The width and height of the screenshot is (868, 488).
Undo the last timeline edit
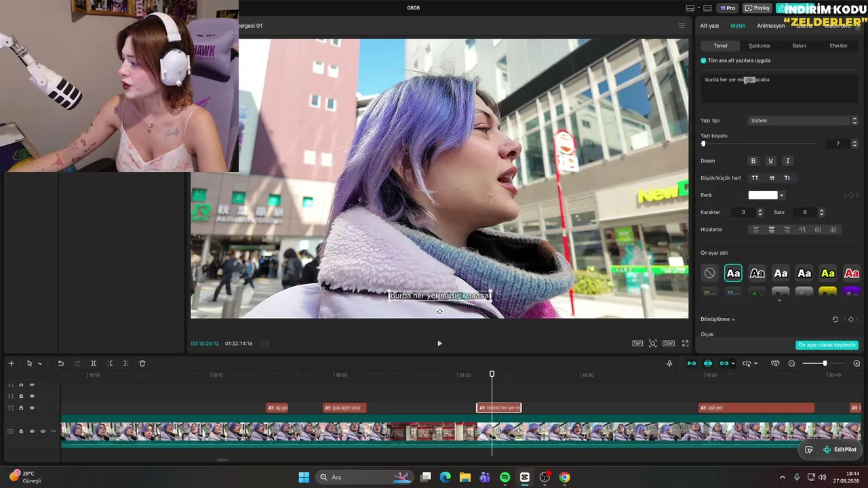click(60, 363)
